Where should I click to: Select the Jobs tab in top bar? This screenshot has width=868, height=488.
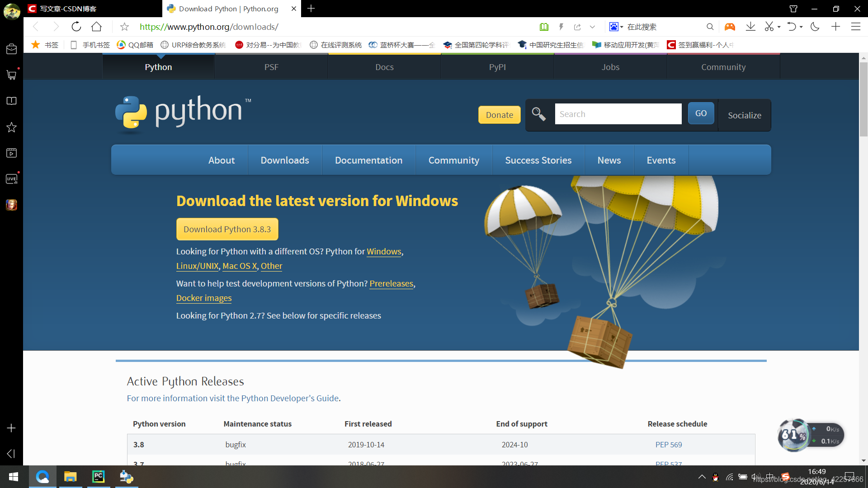pyautogui.click(x=610, y=67)
